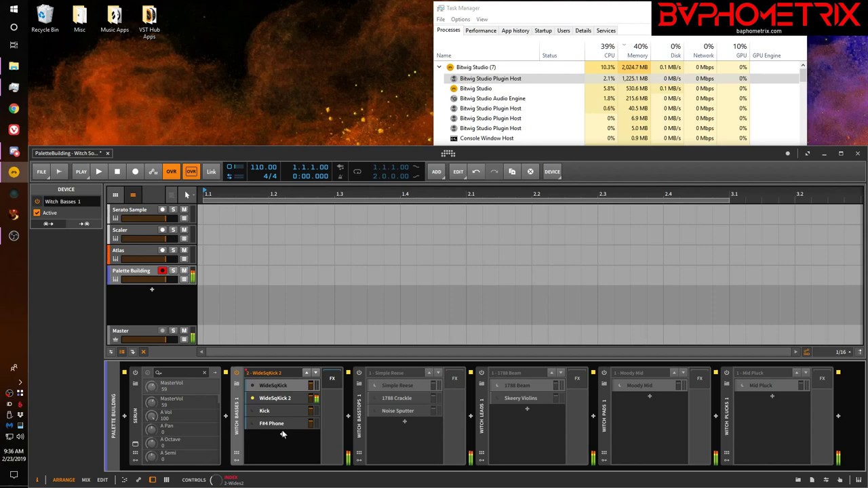This screenshot has height=488, width=868.
Task: Open the ADD menu dropdown
Action: 436,171
